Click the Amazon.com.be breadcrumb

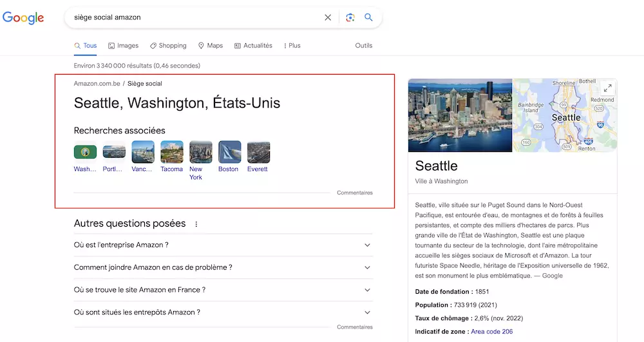tap(97, 83)
